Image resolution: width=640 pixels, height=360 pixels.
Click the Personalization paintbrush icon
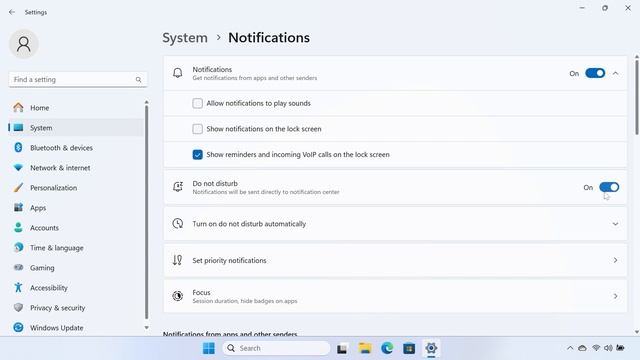(x=18, y=187)
